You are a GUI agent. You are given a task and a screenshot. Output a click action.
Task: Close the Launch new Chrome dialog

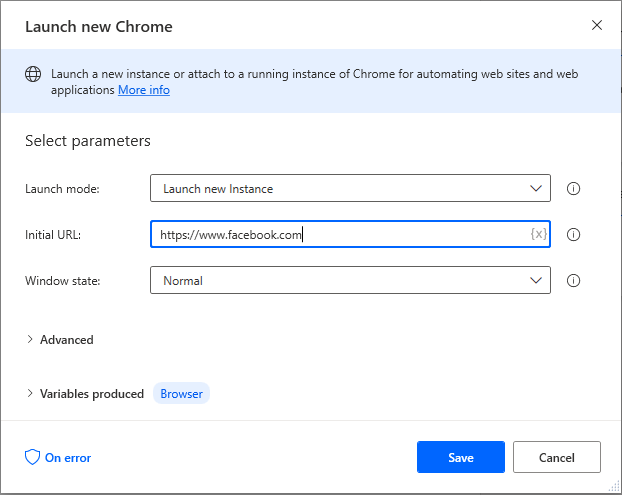[x=597, y=26]
